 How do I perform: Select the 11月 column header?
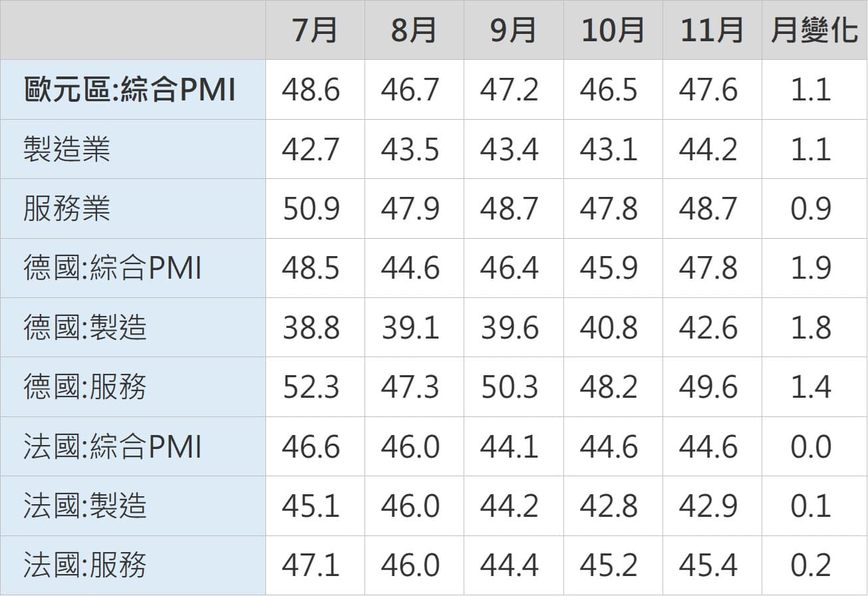tap(712, 31)
